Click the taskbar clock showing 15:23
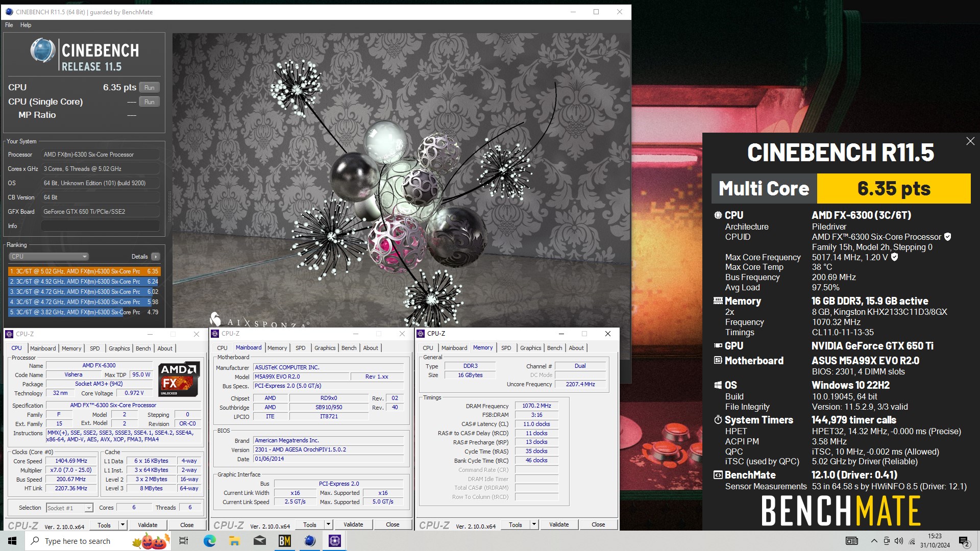This screenshot has width=980, height=551. coord(935,541)
